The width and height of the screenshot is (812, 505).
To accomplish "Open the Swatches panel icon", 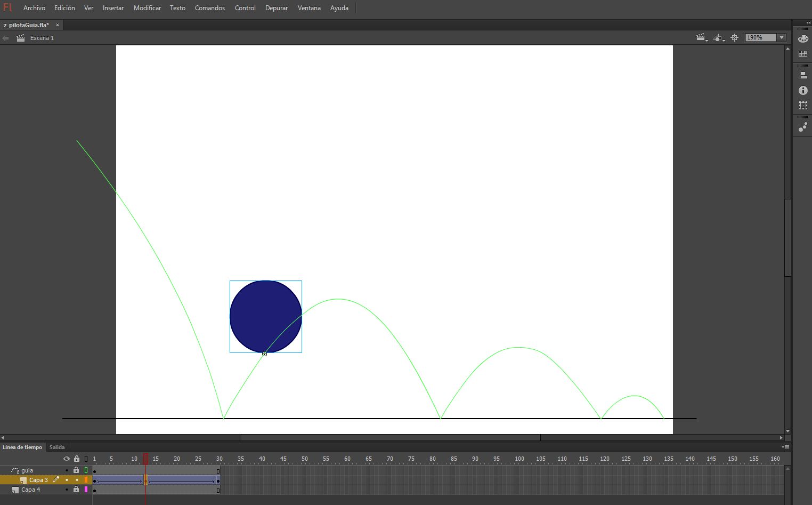I will [x=803, y=54].
